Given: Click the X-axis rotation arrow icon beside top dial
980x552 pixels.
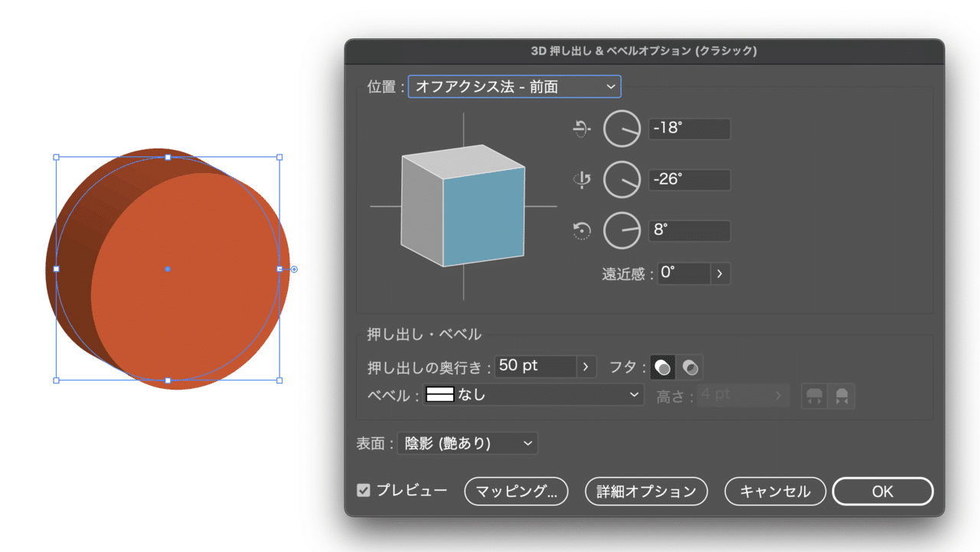Looking at the screenshot, I should 580,129.
